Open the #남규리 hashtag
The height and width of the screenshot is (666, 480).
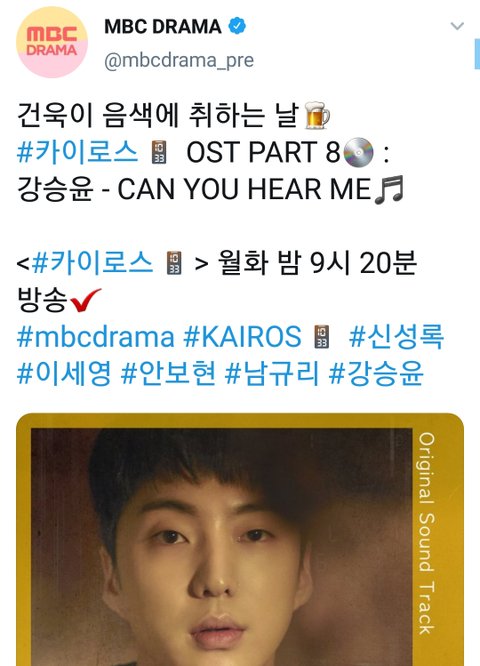272,373
